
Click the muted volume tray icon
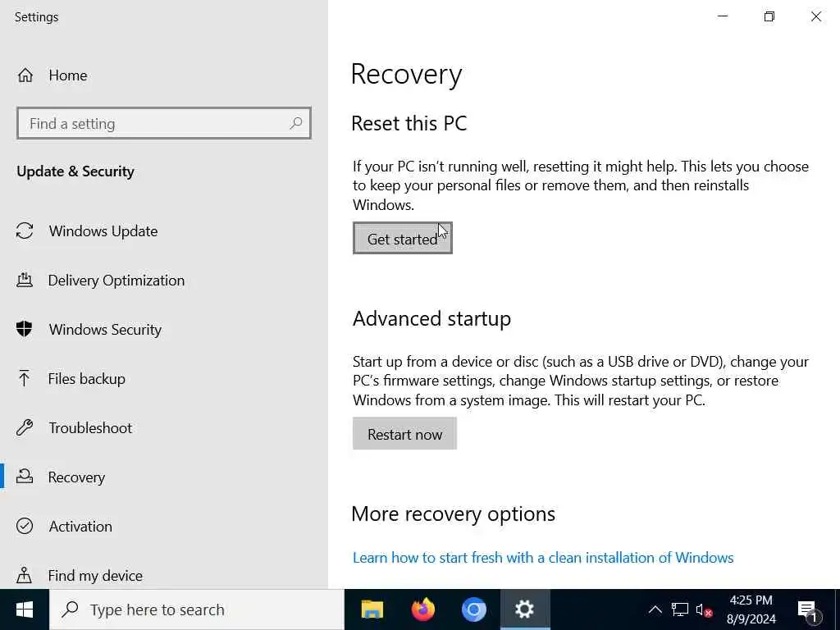[x=704, y=609]
